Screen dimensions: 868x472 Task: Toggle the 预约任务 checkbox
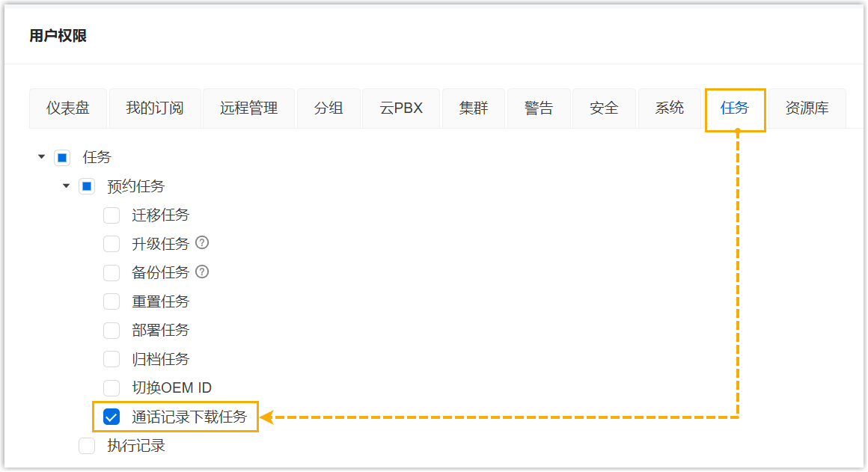tap(87, 186)
